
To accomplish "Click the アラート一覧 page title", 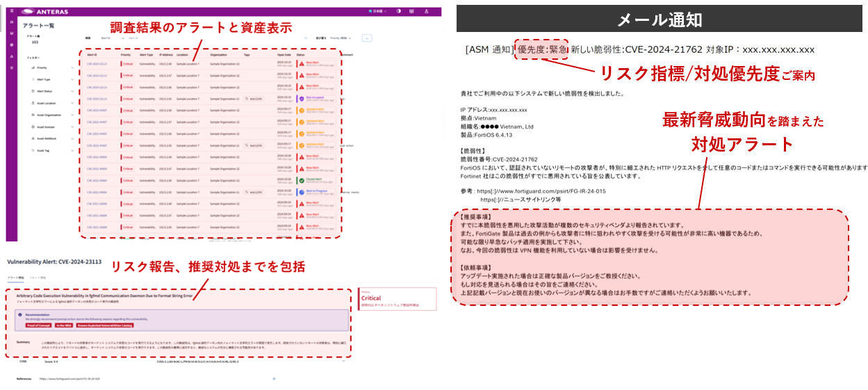I will click(38, 25).
